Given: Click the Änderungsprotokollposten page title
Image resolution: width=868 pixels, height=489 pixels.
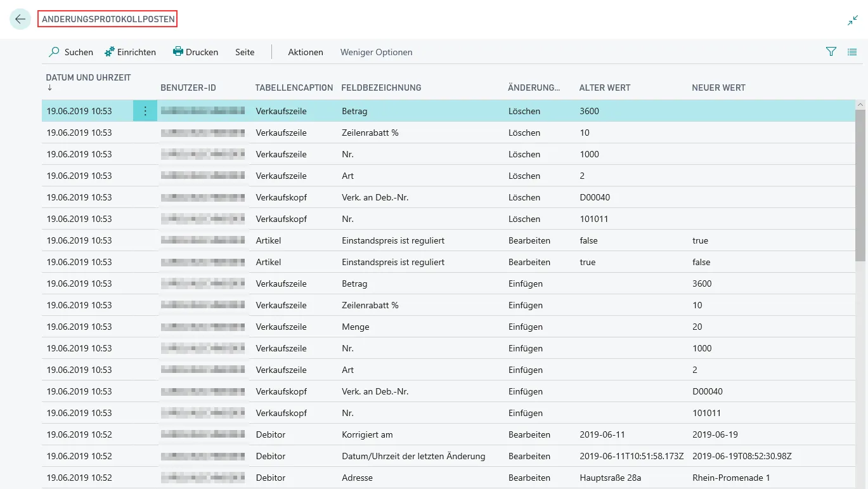Looking at the screenshot, I should tap(107, 19).
